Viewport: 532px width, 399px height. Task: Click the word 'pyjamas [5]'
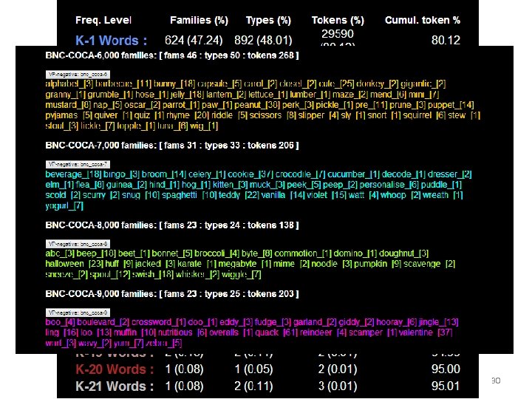coord(69,115)
